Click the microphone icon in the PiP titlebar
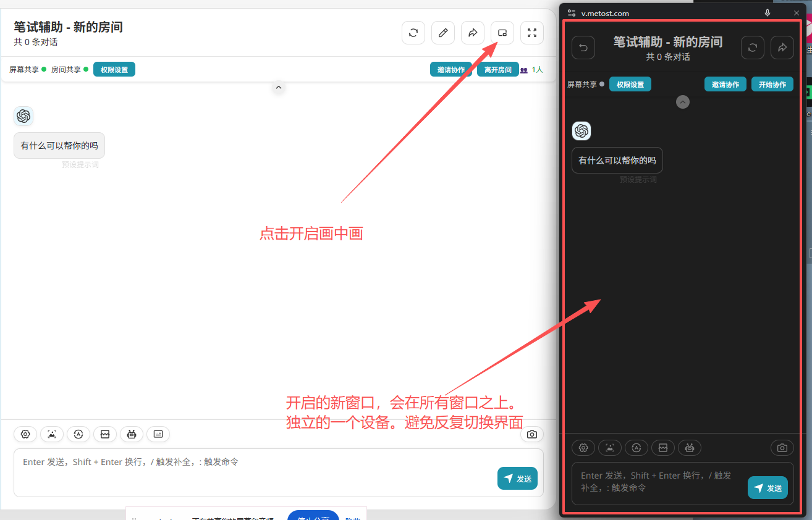 [768, 12]
